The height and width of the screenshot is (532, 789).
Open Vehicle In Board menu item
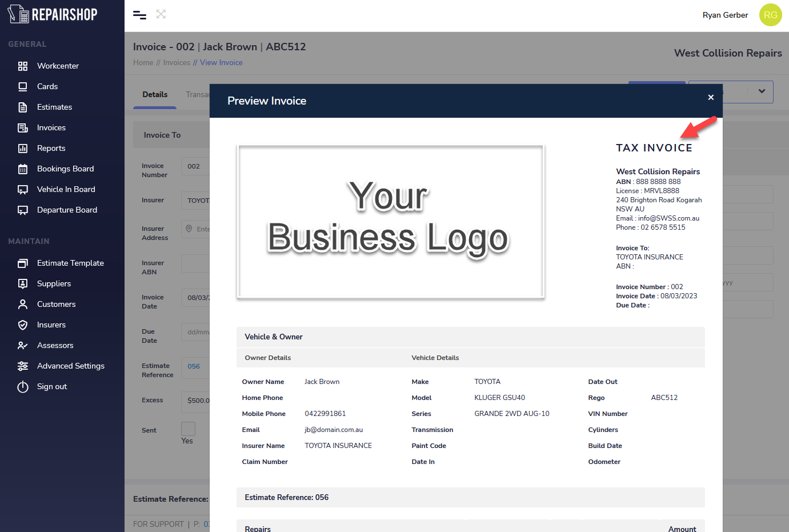pos(66,190)
